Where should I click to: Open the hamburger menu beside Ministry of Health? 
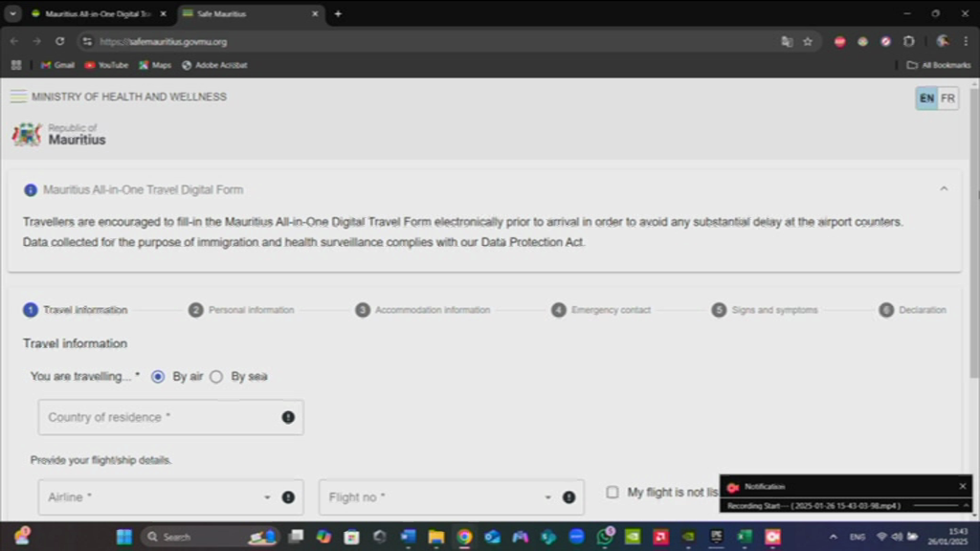coord(18,97)
